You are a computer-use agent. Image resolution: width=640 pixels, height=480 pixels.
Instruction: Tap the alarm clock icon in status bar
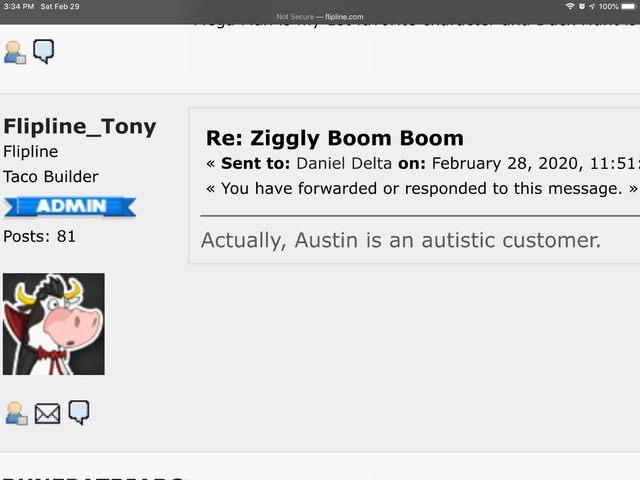coord(582,6)
